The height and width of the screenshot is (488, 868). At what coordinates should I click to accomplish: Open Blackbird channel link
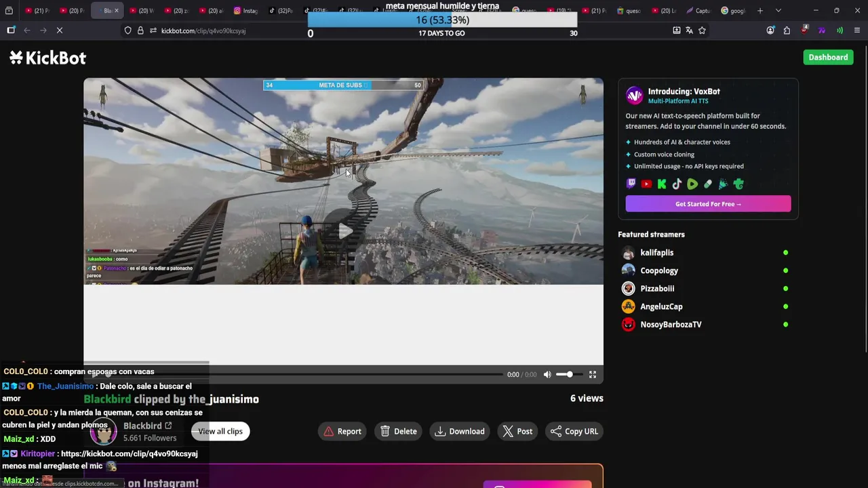click(x=148, y=426)
